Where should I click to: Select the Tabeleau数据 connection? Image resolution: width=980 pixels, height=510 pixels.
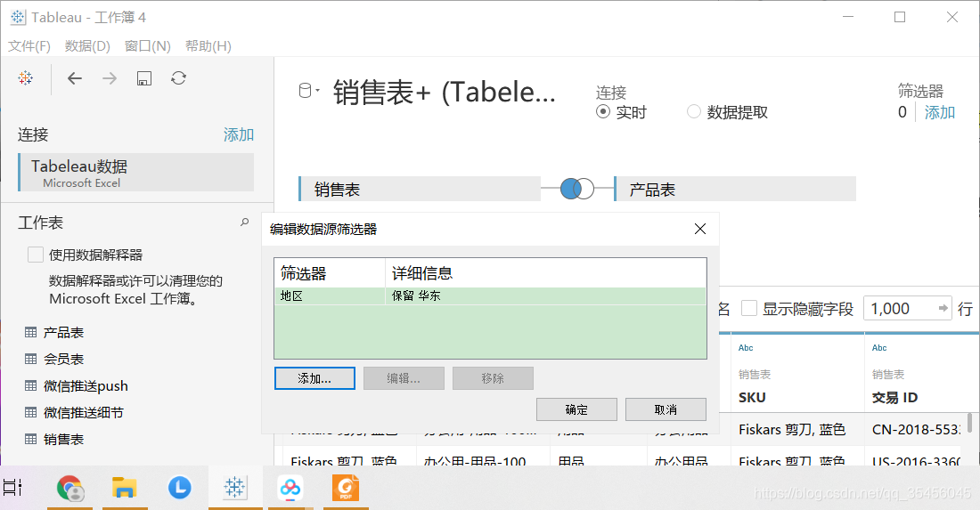click(136, 173)
